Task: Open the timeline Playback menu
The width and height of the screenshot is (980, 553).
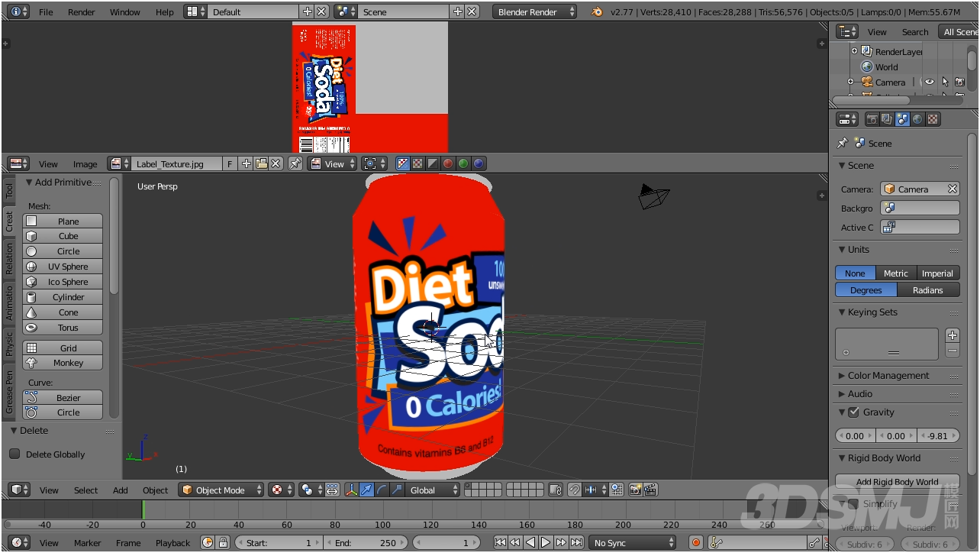Action: click(172, 542)
